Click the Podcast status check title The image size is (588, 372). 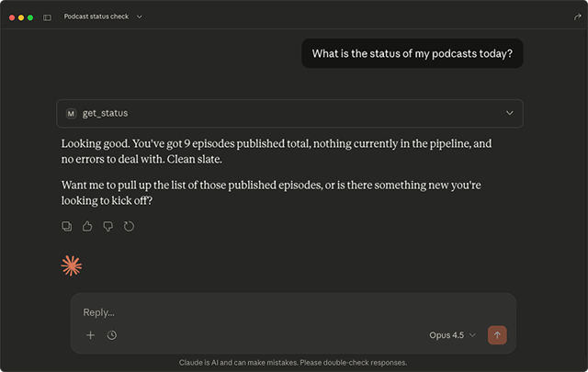(96, 17)
